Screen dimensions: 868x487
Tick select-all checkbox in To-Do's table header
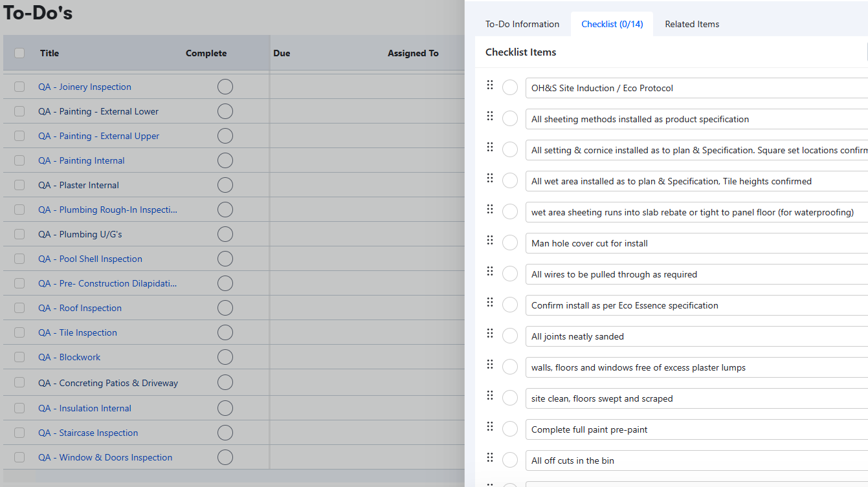[19, 53]
